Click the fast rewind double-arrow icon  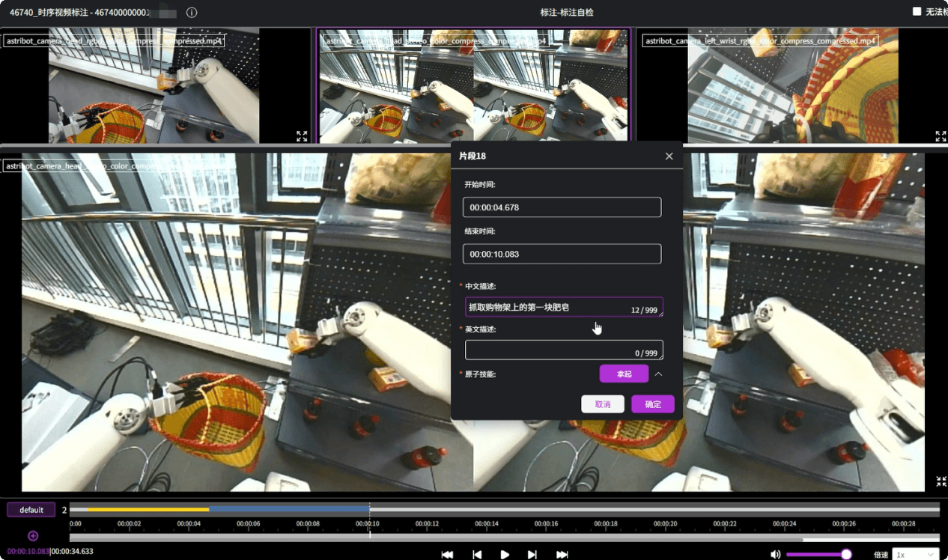point(447,555)
